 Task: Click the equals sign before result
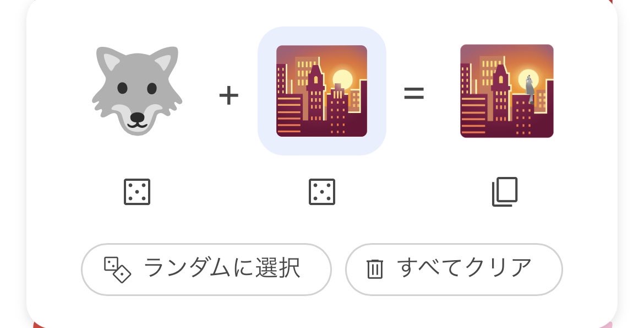pyautogui.click(x=414, y=93)
